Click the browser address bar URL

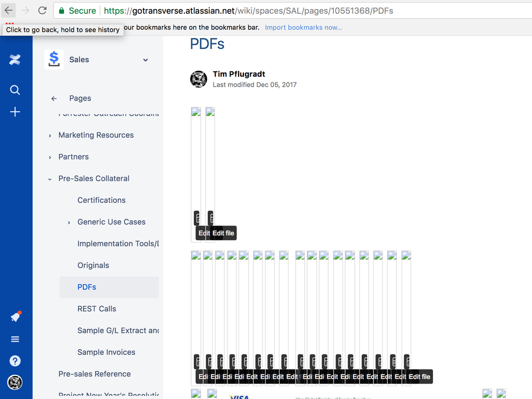click(x=248, y=11)
